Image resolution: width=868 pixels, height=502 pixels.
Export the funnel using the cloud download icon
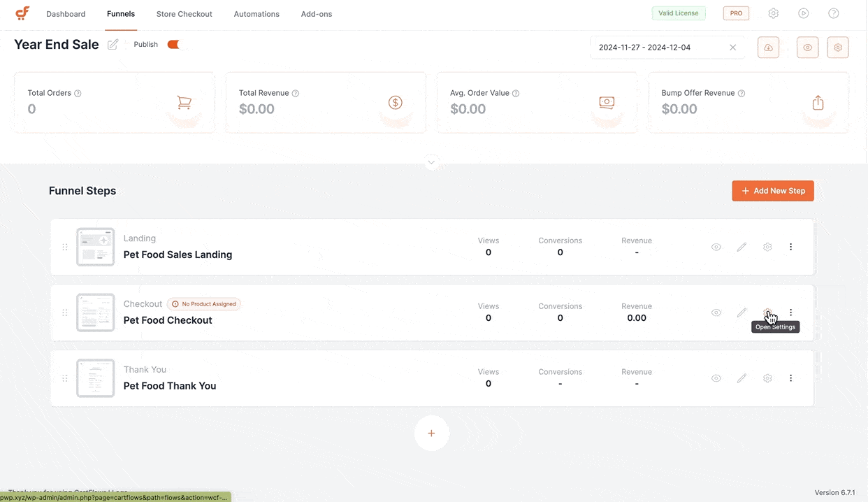point(768,47)
